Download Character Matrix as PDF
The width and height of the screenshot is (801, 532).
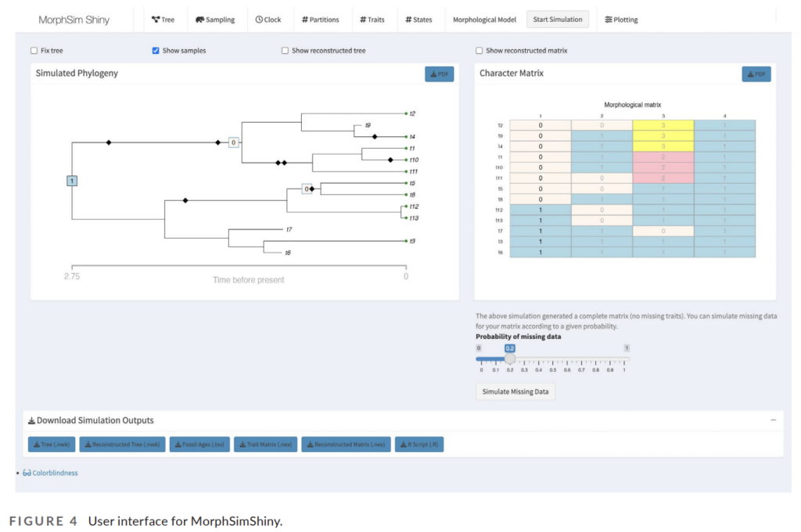tap(756, 74)
